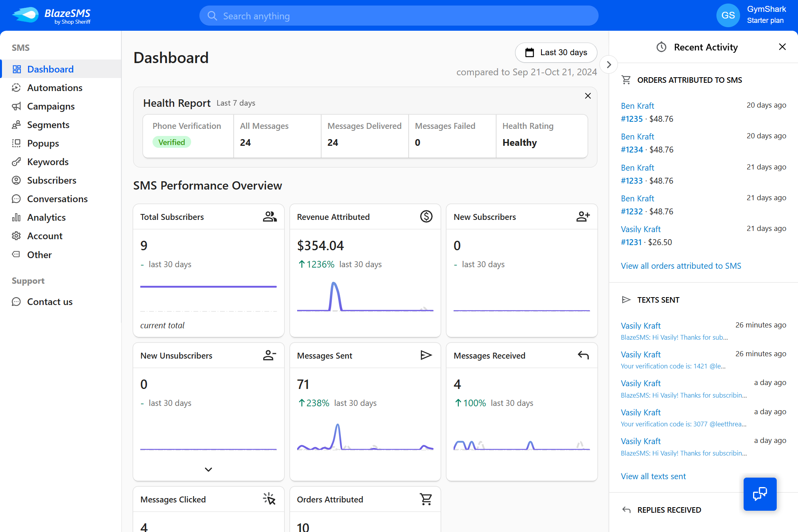
Task: Close the Recent Activity panel
Action: [782, 47]
